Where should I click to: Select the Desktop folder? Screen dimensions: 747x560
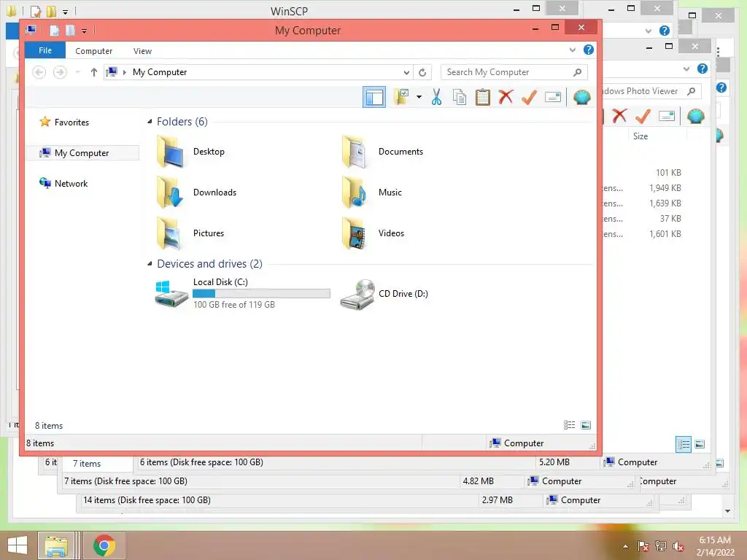190,152
